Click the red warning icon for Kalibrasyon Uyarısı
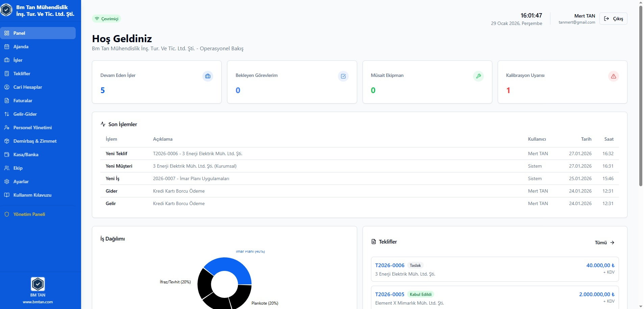This screenshot has height=309, width=644. pyautogui.click(x=613, y=76)
